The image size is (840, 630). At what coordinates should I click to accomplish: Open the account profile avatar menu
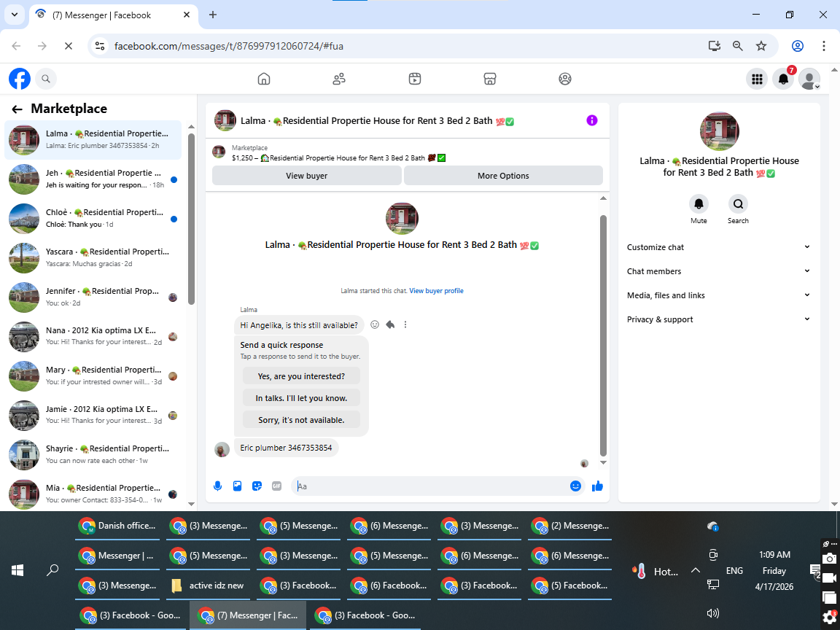[809, 79]
